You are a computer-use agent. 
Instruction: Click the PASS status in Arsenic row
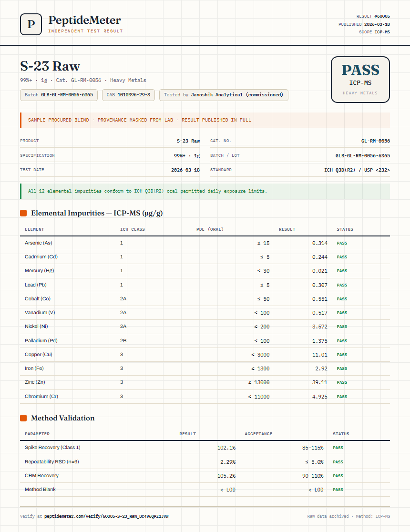[x=342, y=243]
